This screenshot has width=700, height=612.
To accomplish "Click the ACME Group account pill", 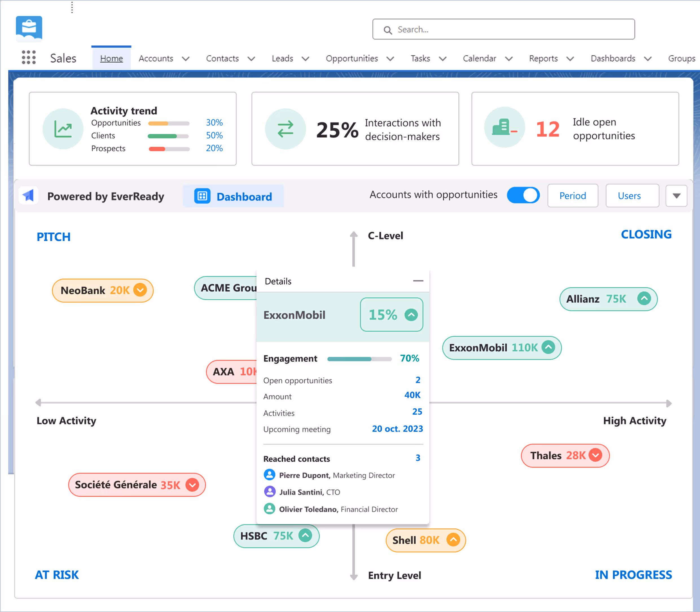I will tap(225, 288).
